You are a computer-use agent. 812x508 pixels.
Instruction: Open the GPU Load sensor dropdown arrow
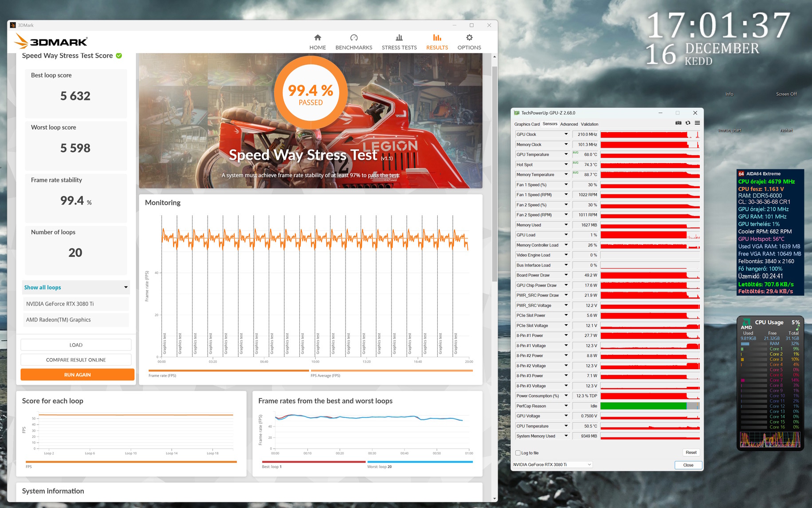coord(566,235)
